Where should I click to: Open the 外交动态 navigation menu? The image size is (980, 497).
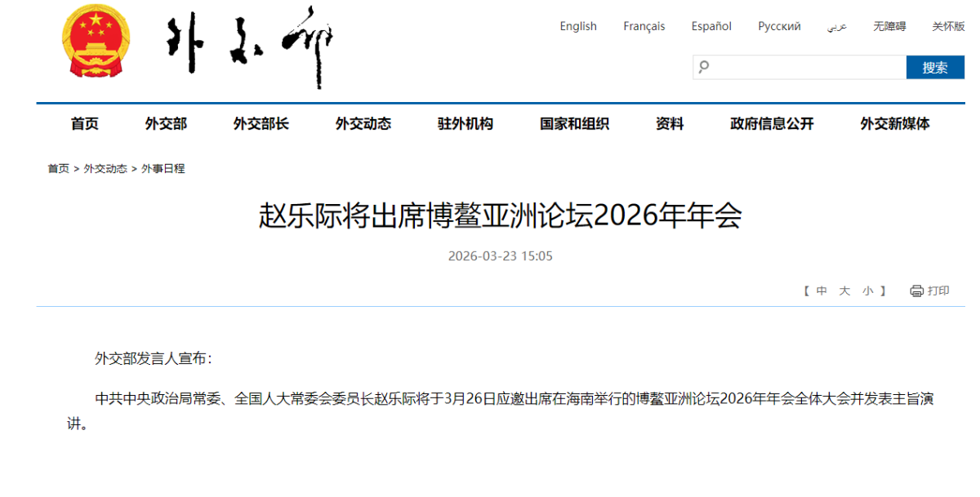pos(363,124)
